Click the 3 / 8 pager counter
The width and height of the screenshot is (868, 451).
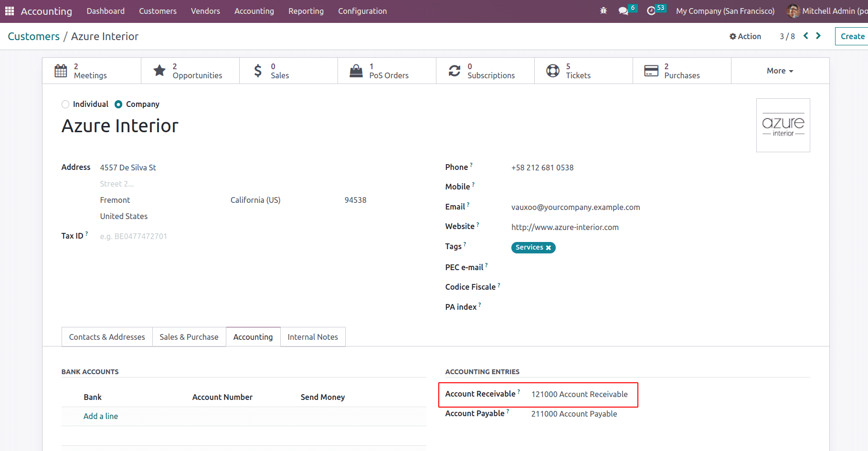point(787,36)
